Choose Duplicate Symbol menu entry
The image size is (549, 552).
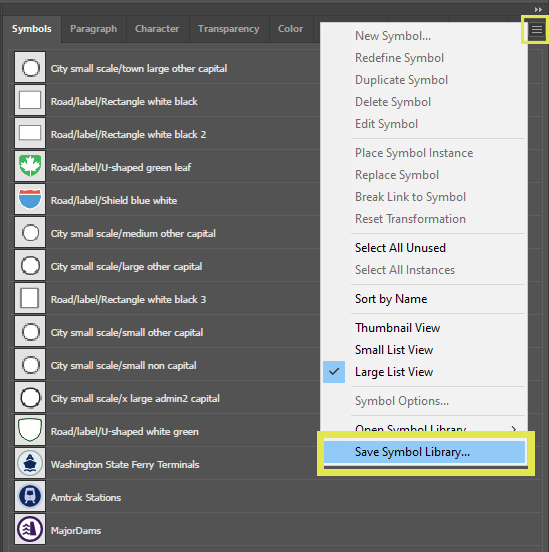pos(424,80)
